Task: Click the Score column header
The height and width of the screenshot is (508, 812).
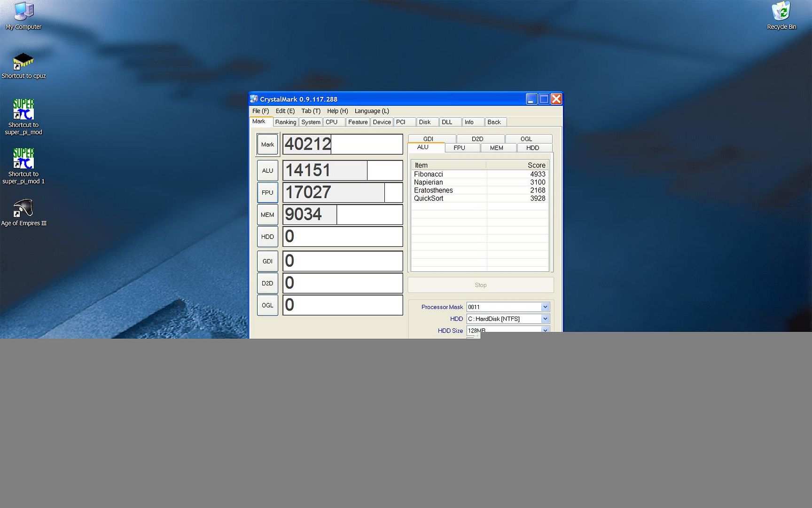Action: coord(517,165)
